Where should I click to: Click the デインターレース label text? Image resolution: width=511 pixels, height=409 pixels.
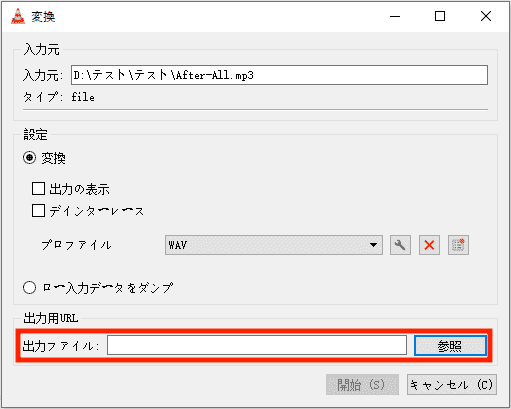point(97,211)
